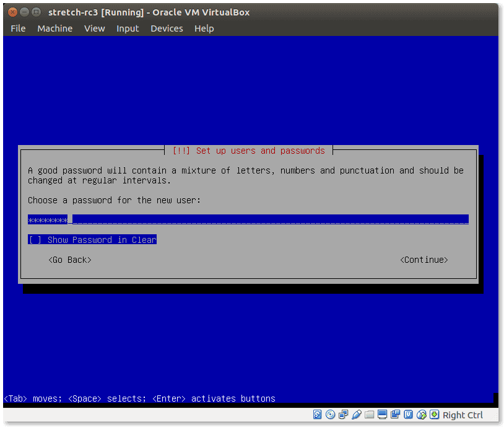Focus the new user password field
504x427 pixels.
[x=248, y=219]
